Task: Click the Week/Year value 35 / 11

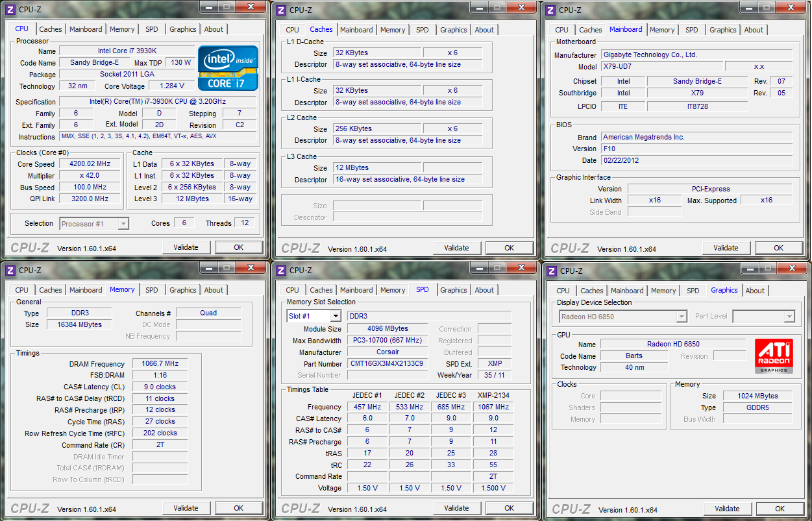Action: coord(495,376)
